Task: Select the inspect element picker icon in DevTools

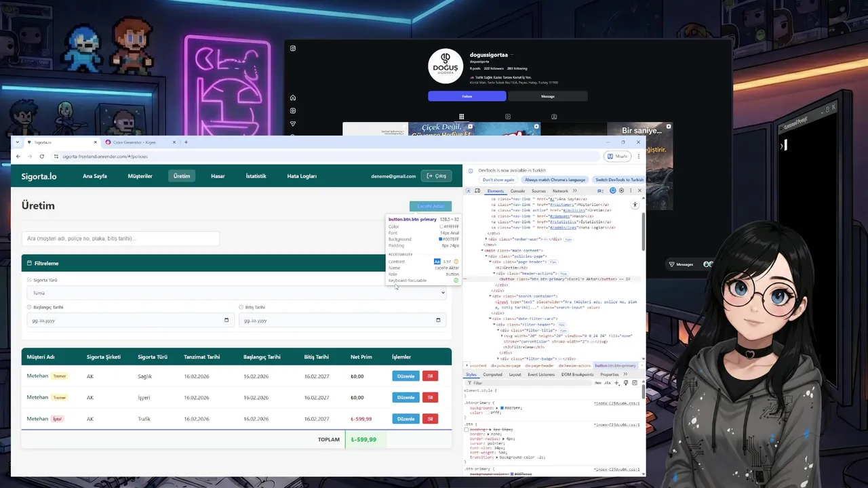Action: 468,190
